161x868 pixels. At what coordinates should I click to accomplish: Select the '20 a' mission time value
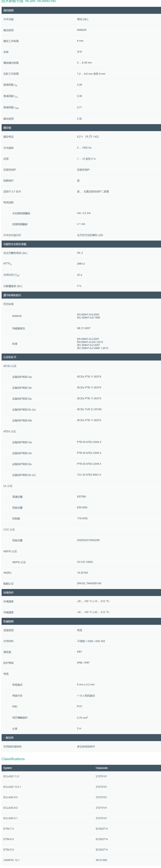[x=80, y=275]
